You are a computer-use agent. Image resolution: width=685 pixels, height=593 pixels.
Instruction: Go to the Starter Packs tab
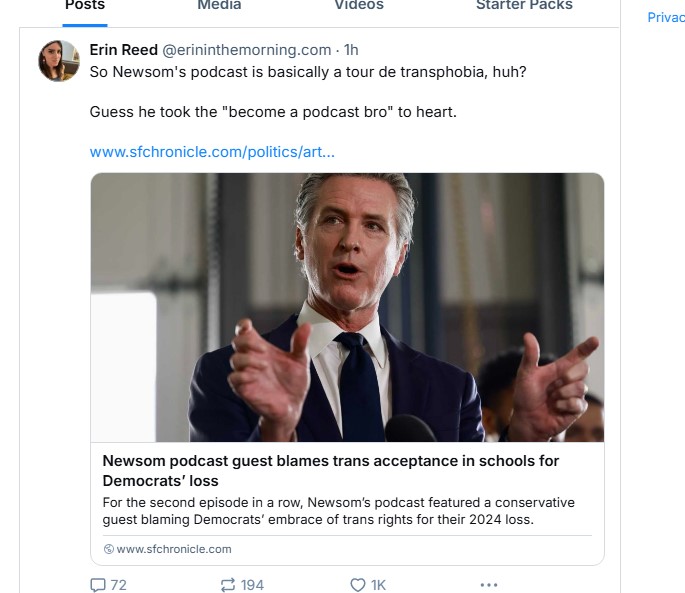point(524,6)
